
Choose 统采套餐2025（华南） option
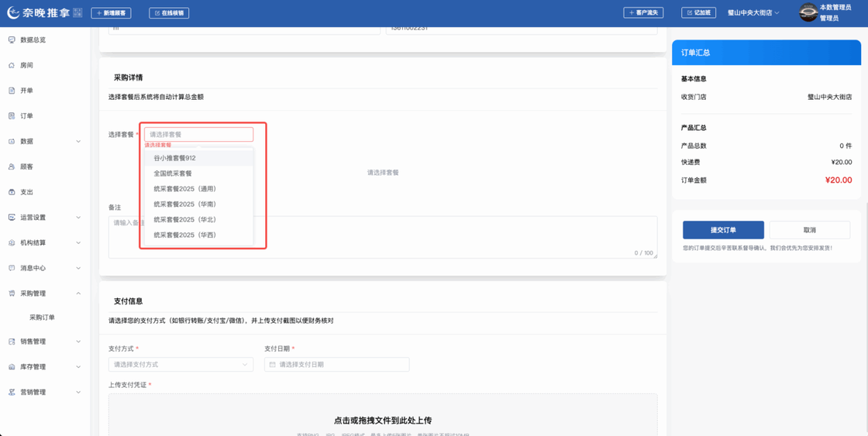(198, 204)
